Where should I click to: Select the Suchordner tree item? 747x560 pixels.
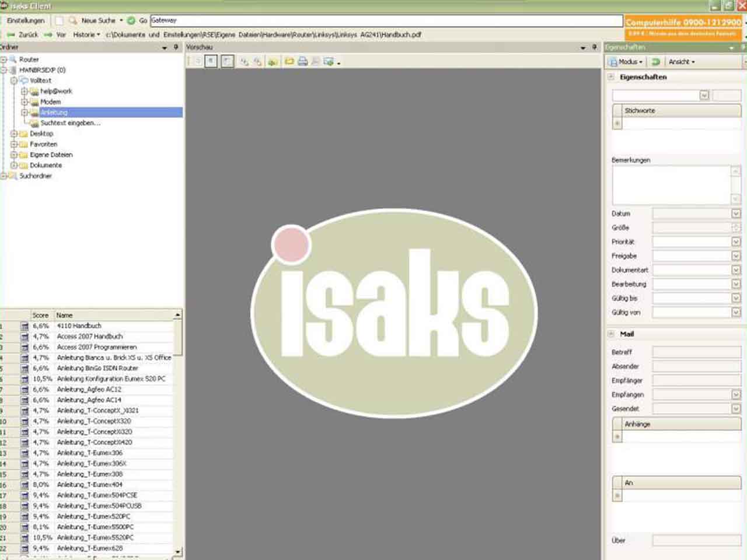[x=36, y=176]
